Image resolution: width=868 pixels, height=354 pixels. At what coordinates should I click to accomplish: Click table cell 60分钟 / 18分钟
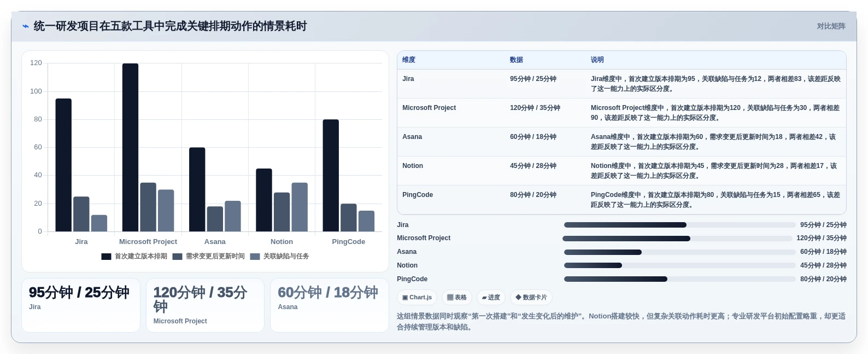pos(533,137)
